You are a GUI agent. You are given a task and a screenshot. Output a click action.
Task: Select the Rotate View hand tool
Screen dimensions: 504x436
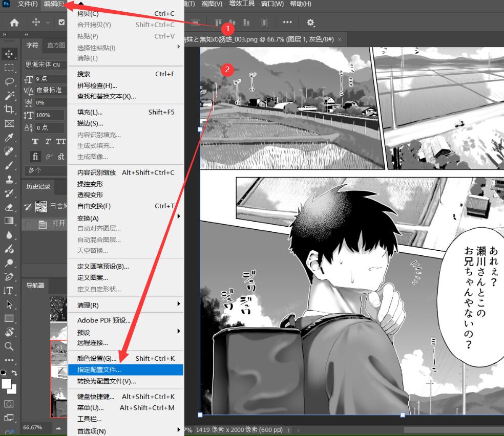(x=9, y=332)
